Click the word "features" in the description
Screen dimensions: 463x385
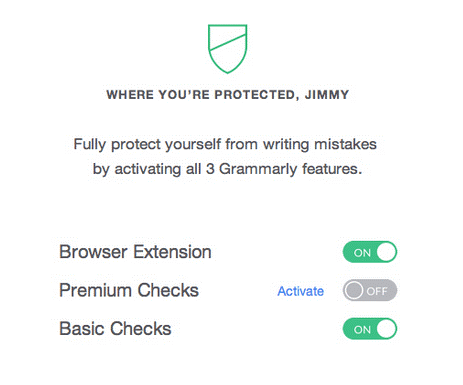pos(332,169)
